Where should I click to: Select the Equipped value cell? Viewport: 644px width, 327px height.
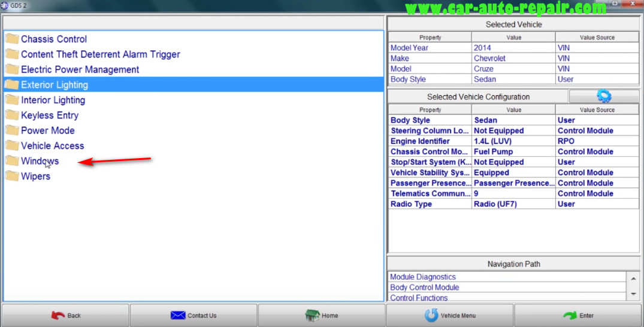point(513,172)
